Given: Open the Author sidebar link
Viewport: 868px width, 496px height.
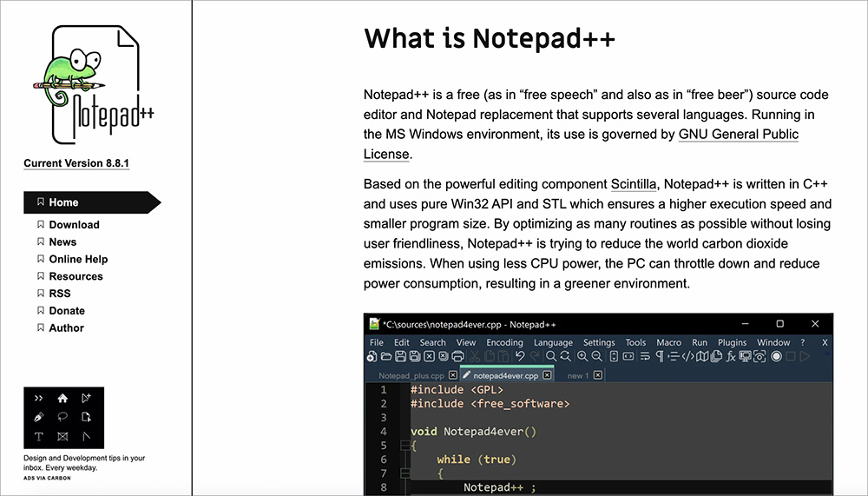Looking at the screenshot, I should pos(67,327).
